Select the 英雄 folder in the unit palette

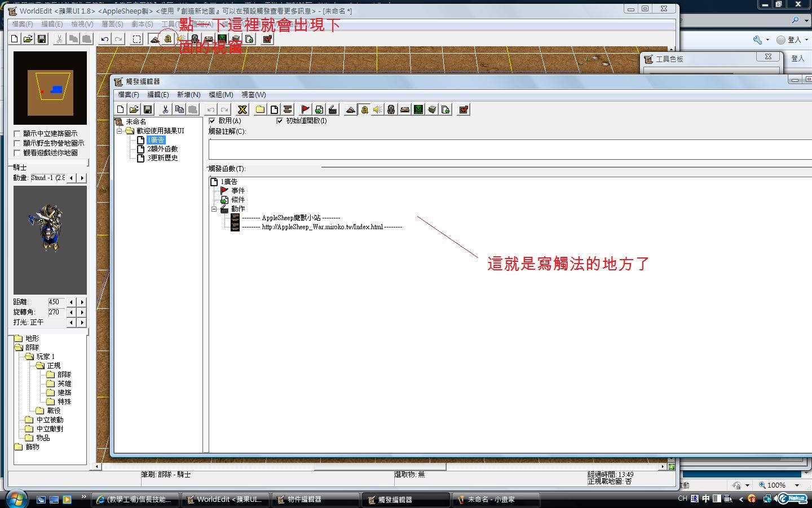point(64,384)
